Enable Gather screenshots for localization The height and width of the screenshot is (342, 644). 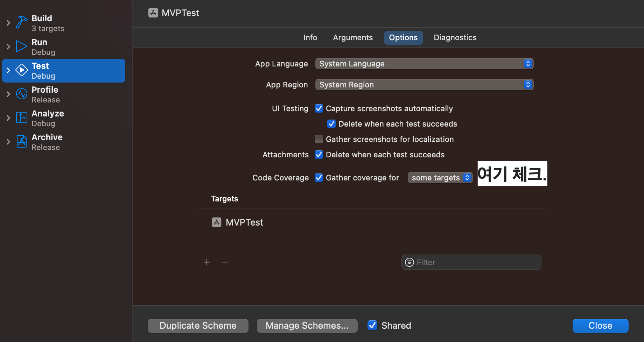coord(318,139)
